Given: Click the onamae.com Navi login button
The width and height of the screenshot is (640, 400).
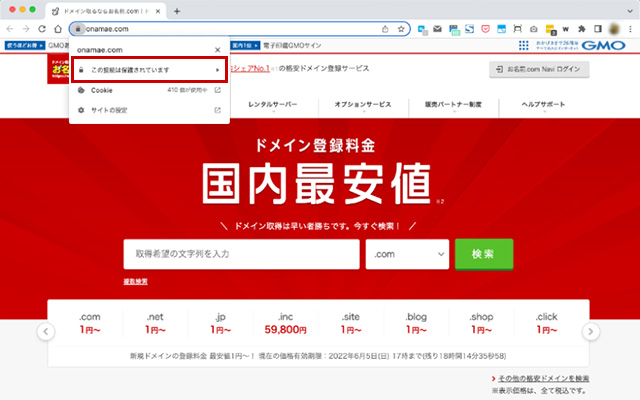Looking at the screenshot, I should [x=539, y=69].
